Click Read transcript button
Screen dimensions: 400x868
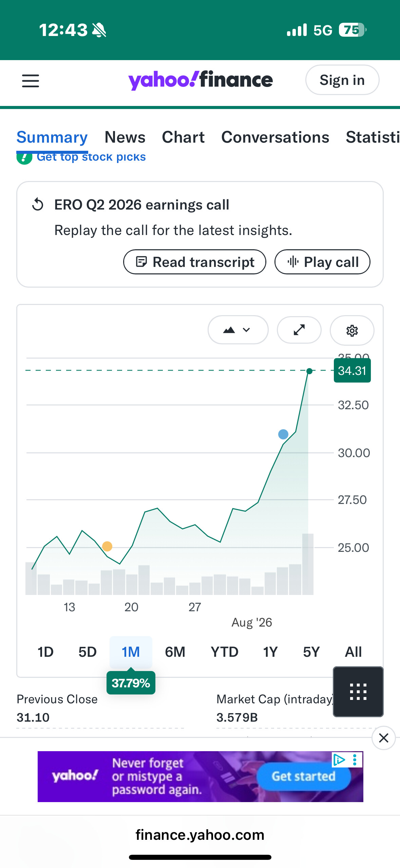[195, 262]
